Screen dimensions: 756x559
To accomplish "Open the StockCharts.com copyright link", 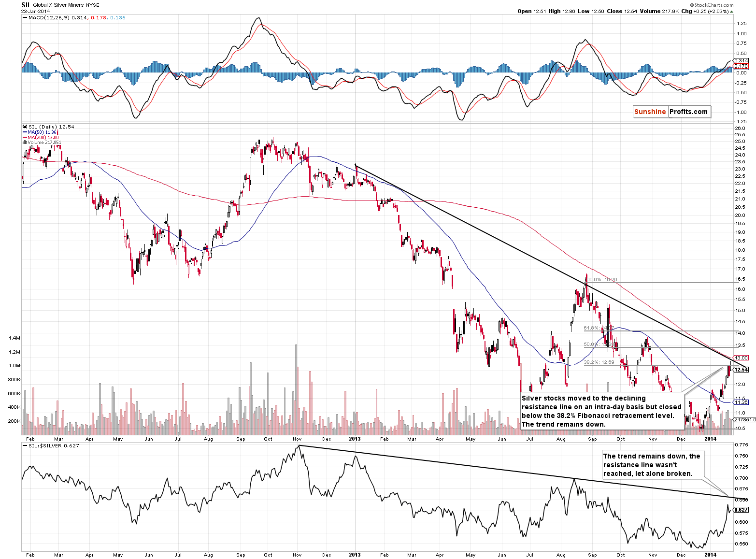I will (712, 5).
